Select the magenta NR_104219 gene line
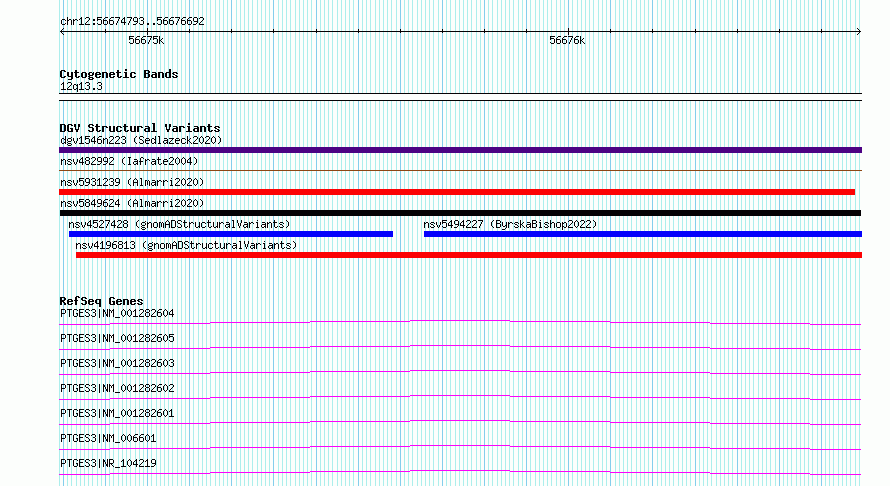 (x=460, y=472)
